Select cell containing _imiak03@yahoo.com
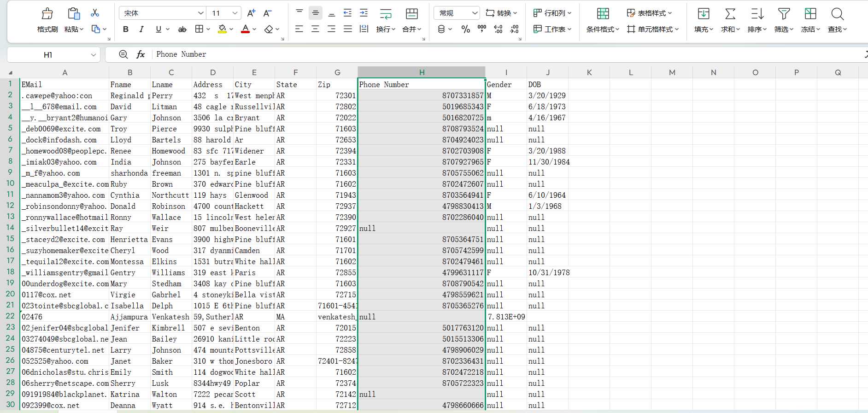Screen dimensions: 868x413 [x=65, y=162]
